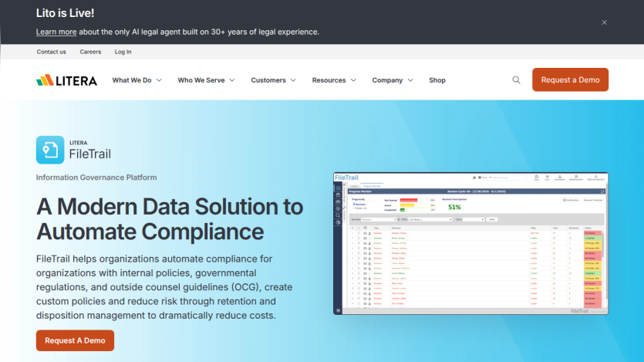This screenshot has height=362, width=644.
Task: Expand the Customers chevron
Action: tap(293, 80)
